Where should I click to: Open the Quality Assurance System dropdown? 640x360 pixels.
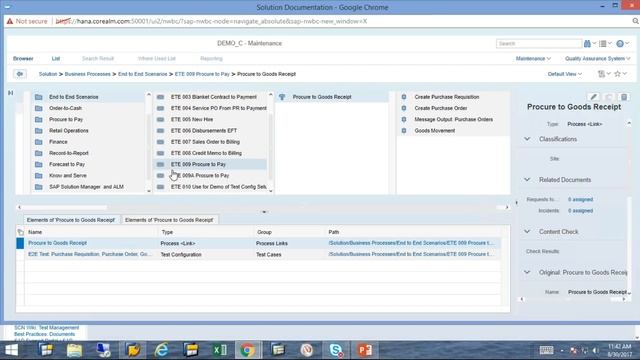coord(598,58)
